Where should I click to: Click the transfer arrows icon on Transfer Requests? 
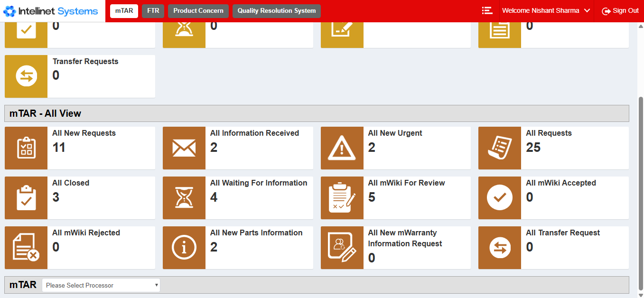click(26, 76)
